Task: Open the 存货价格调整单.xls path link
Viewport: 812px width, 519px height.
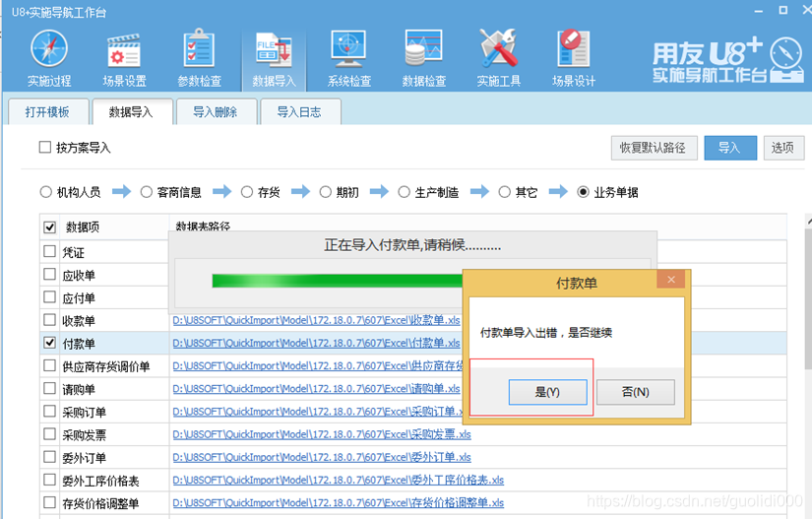Action: click(339, 502)
